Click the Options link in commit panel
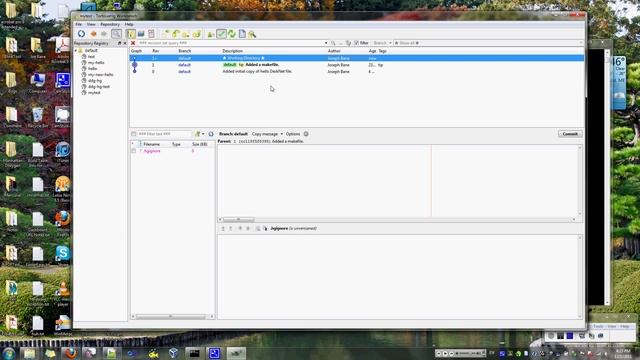 [293, 134]
